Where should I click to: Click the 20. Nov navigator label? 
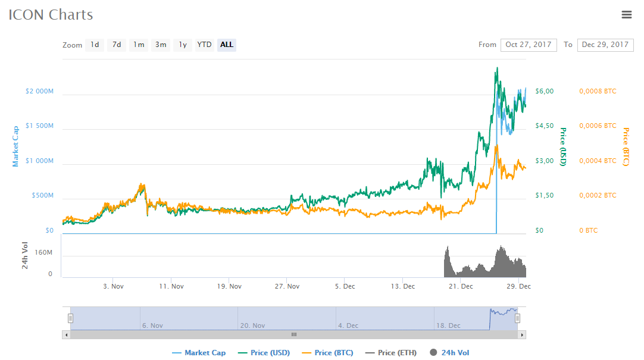[x=252, y=325]
